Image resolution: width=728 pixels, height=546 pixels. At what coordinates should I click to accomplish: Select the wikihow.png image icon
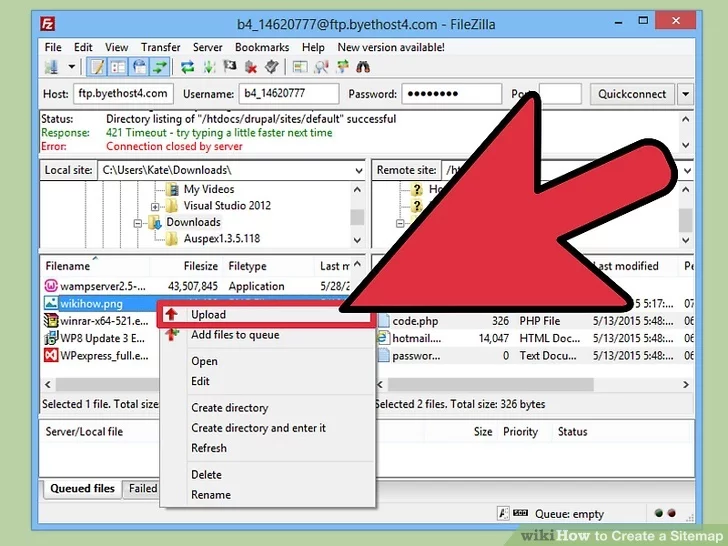point(51,303)
